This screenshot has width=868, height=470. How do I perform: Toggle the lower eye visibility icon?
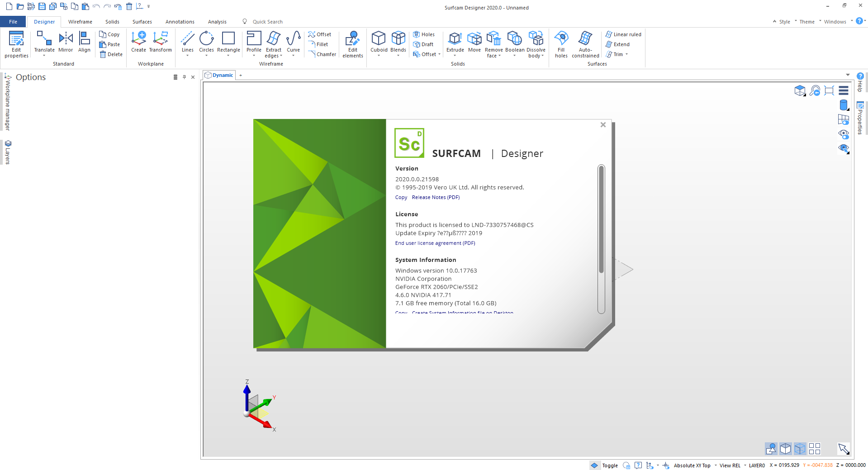coord(844,148)
